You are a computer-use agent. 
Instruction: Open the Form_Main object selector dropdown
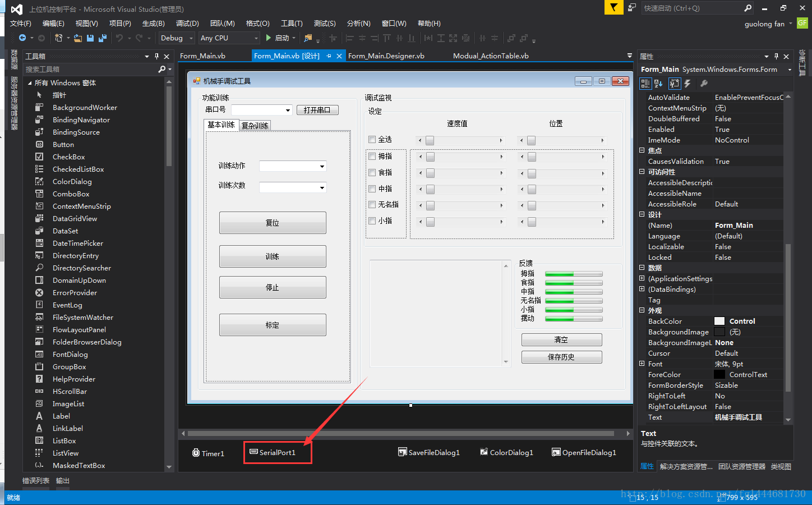coord(790,70)
